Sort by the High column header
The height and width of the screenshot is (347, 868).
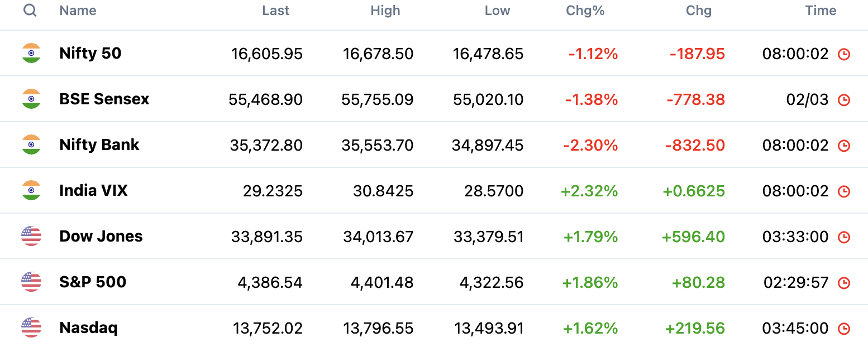click(x=385, y=11)
